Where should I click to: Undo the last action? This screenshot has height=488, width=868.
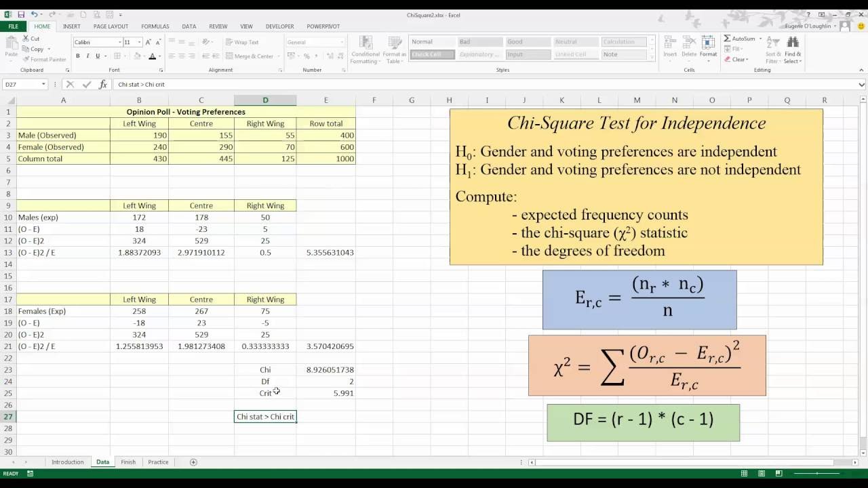click(x=34, y=14)
